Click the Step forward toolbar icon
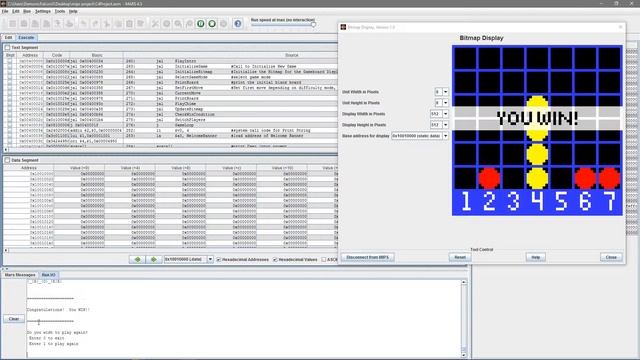640x360 pixels. tap(178, 24)
